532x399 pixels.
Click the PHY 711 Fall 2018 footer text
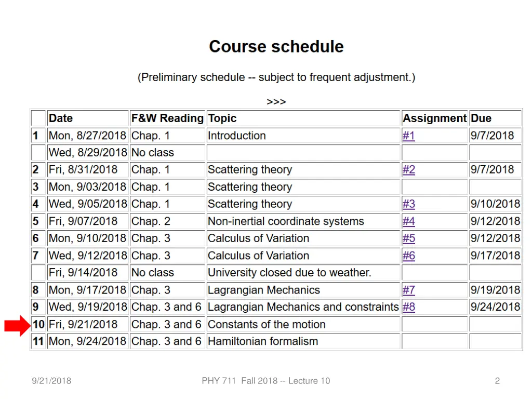[x=265, y=381]
